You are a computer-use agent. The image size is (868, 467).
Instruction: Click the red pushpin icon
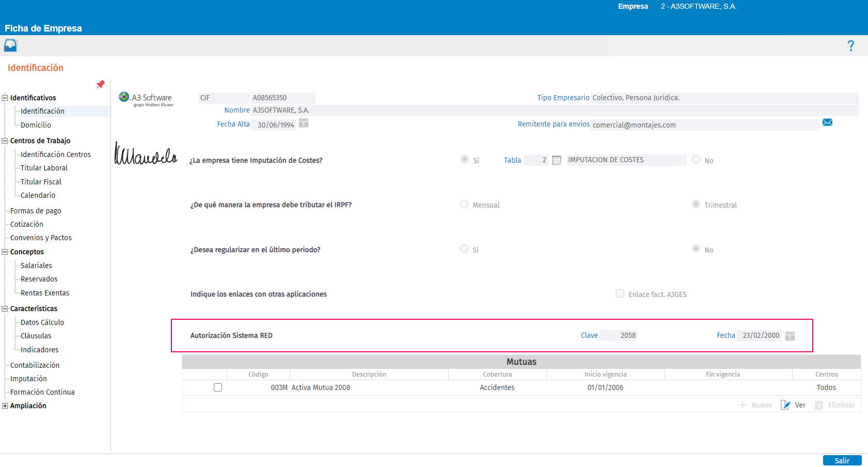click(100, 84)
